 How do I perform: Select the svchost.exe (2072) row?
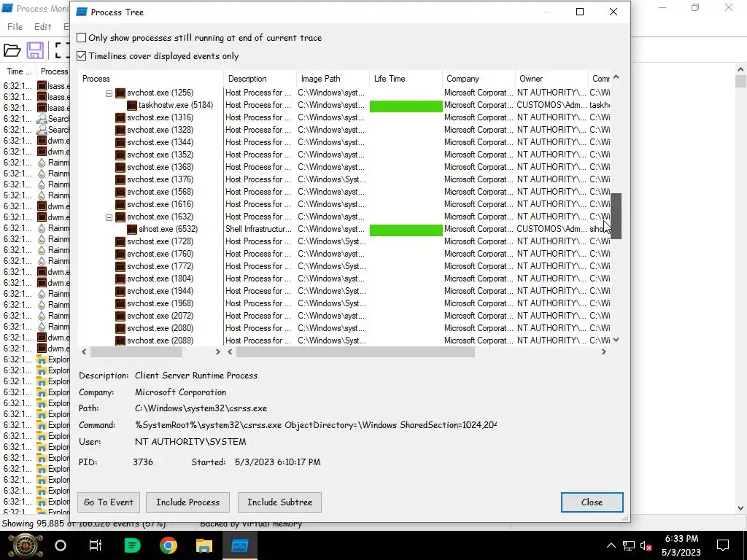point(345,316)
